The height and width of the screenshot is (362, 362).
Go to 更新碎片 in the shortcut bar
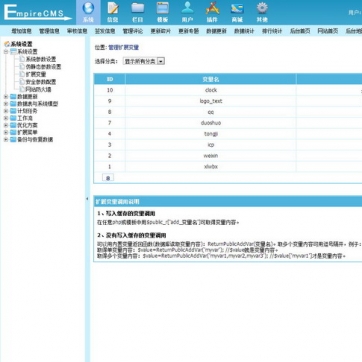(161, 31)
